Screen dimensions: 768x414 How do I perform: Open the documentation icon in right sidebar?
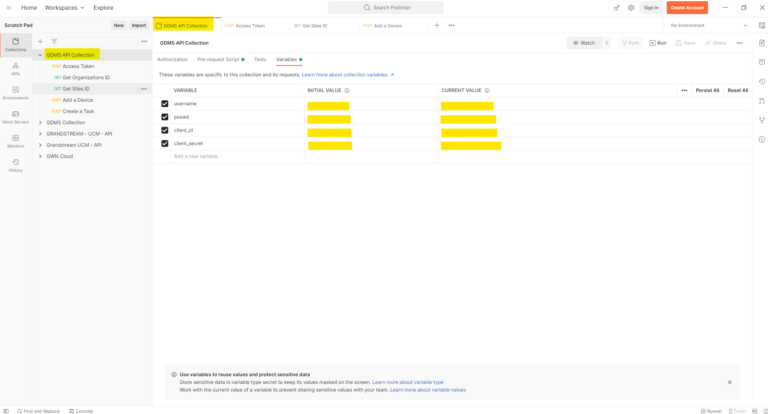[762, 43]
